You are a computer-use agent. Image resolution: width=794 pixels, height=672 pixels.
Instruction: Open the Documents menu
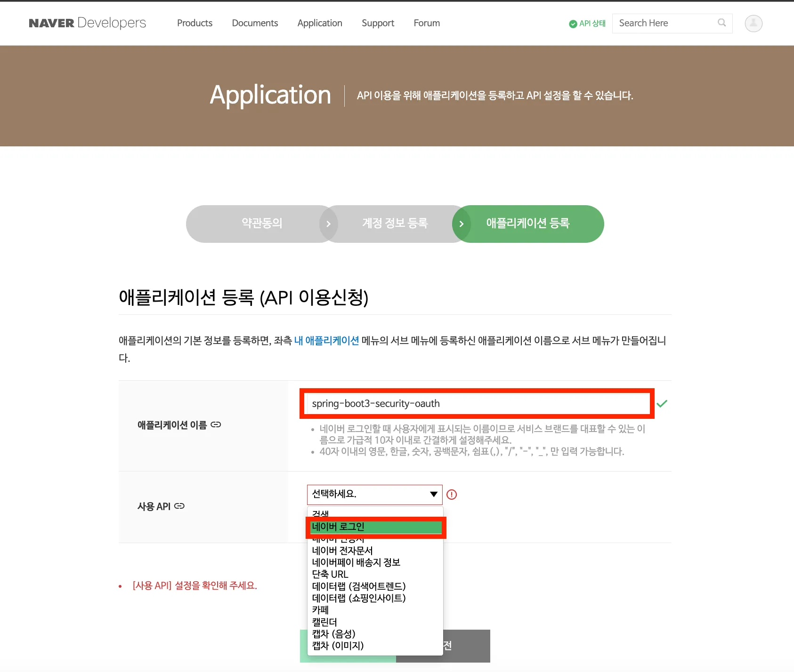pos(255,23)
